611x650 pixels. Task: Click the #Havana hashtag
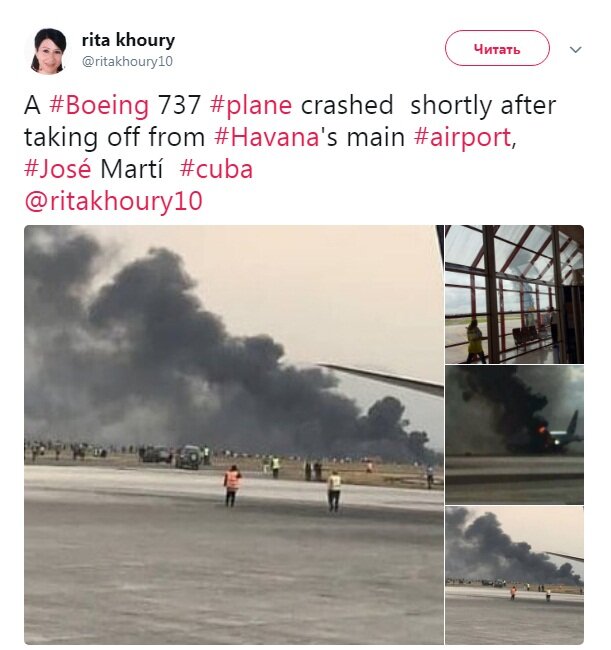pos(271,137)
